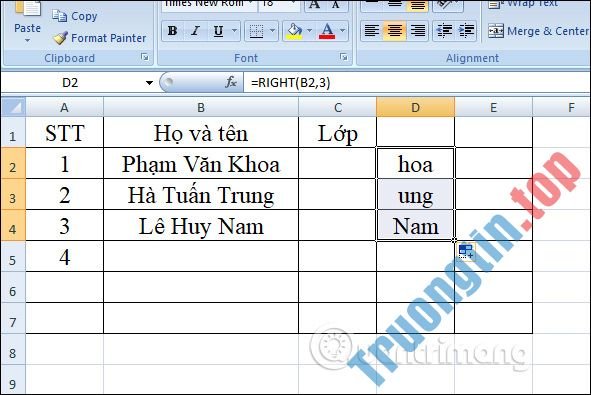Image resolution: width=591 pixels, height=395 pixels.
Task: Select cell D4 containing 'Nam'
Action: [x=415, y=225]
